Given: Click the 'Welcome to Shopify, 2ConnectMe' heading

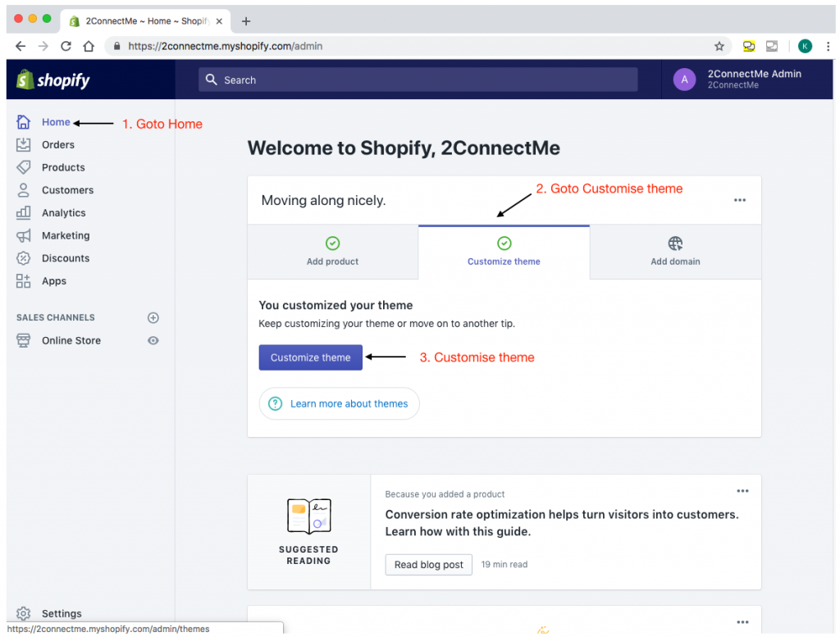Looking at the screenshot, I should tap(404, 148).
